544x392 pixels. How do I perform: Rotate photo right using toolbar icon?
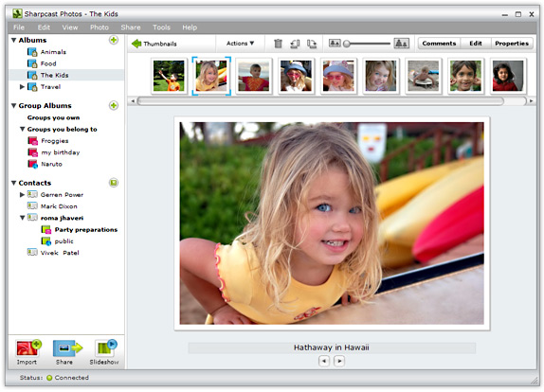click(312, 44)
